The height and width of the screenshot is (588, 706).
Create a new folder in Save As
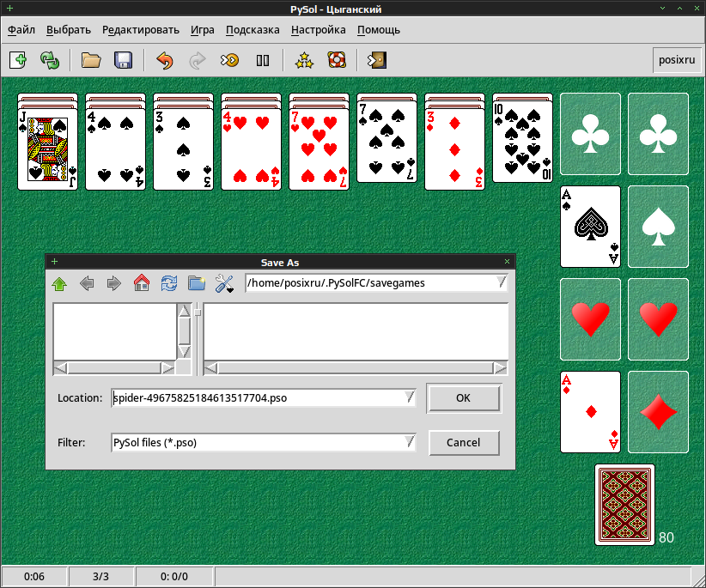pos(197,283)
